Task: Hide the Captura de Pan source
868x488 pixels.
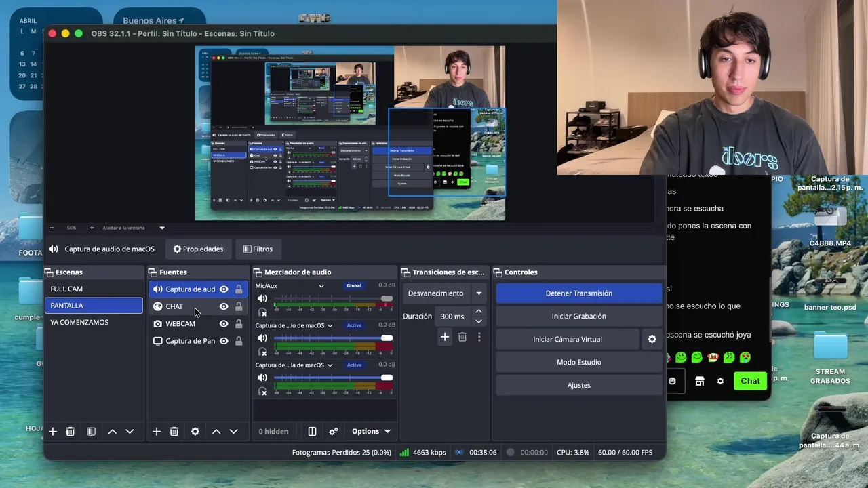Action: pyautogui.click(x=224, y=341)
